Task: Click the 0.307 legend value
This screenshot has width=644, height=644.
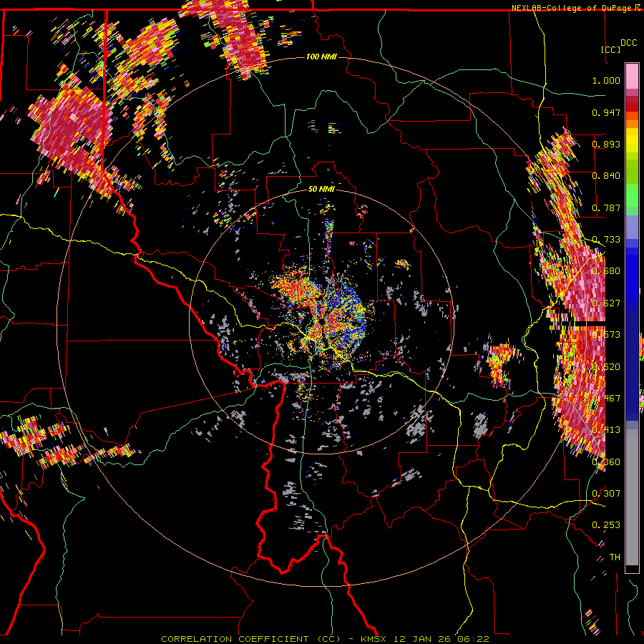Action: 606,493
